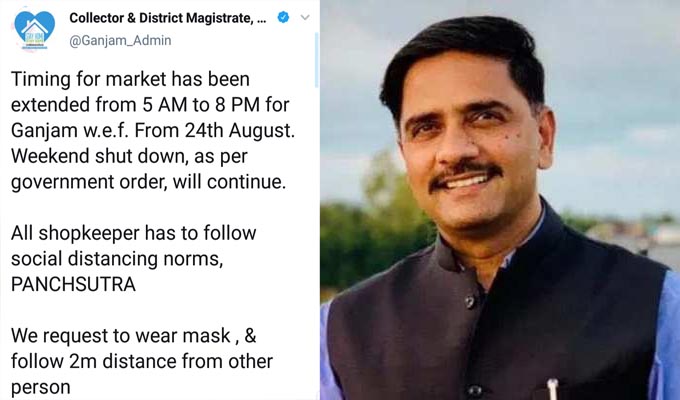Click 'Timing for market has been' line
The width and height of the screenshot is (680, 400).
click(130, 79)
